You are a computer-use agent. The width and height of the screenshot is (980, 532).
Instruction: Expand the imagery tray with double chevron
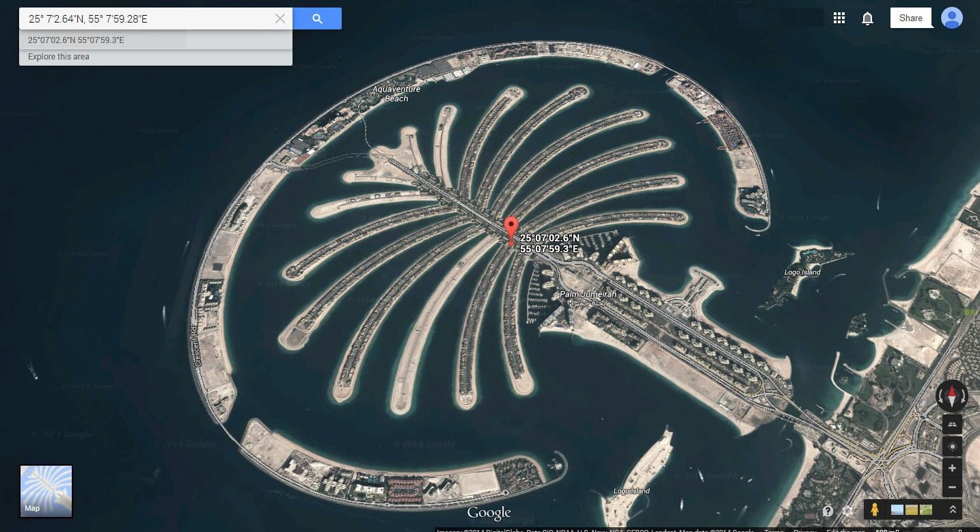tap(952, 509)
